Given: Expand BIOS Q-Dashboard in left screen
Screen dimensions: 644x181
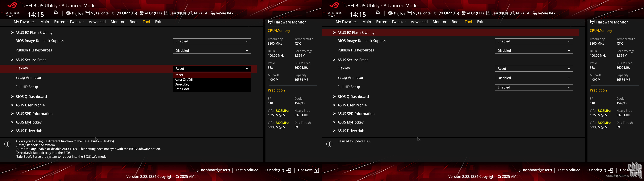Looking at the screenshot, I should 31,97.
